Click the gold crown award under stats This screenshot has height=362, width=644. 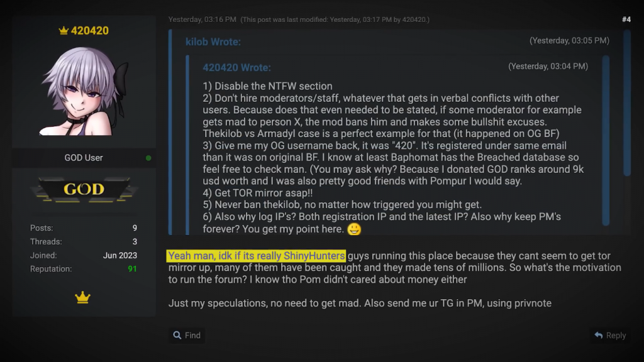(x=83, y=299)
